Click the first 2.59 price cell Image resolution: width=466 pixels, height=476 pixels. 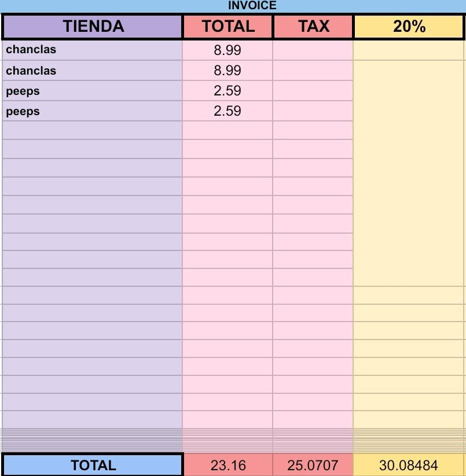(x=228, y=91)
